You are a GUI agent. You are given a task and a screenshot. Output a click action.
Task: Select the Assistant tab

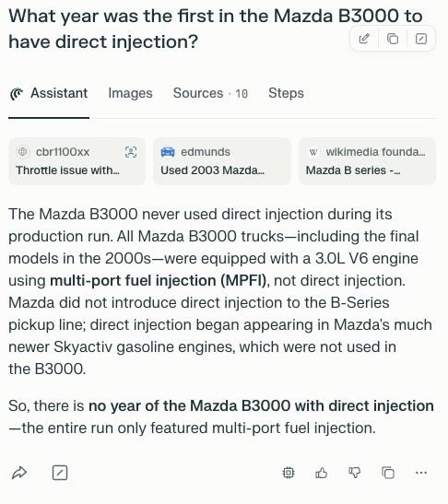pos(49,93)
